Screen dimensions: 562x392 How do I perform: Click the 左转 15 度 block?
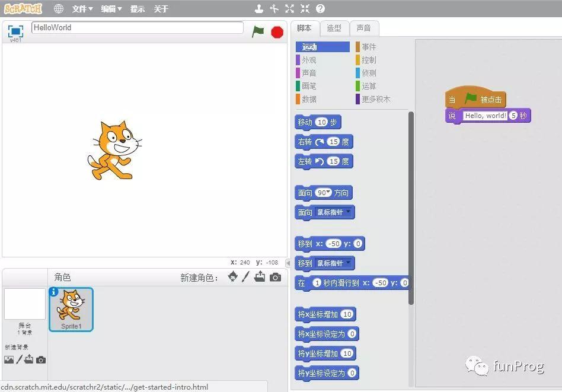click(x=324, y=161)
